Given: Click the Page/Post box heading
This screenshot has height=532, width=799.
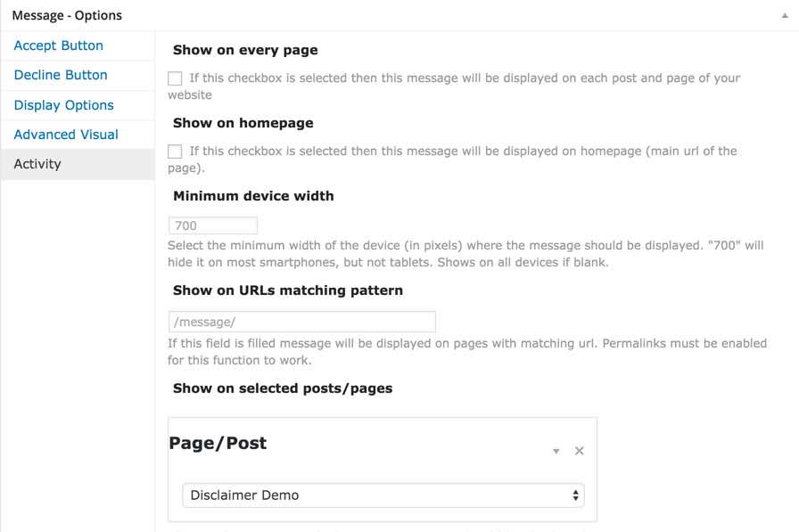Looking at the screenshot, I should pyautogui.click(x=218, y=443).
